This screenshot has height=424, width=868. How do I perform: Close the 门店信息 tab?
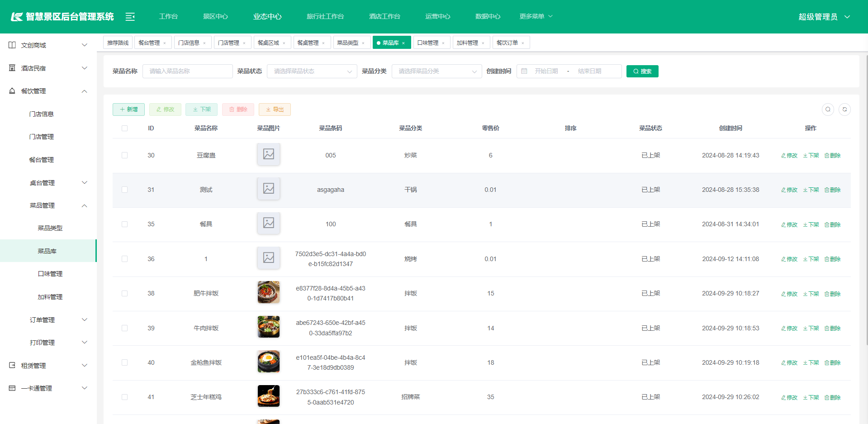(x=204, y=43)
